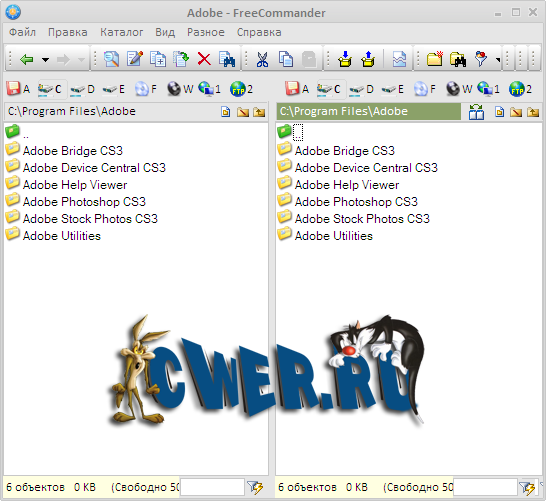Open FTP connection 2 in the left panel
Image resolution: width=546 pixels, height=501 pixels.
(x=241, y=89)
